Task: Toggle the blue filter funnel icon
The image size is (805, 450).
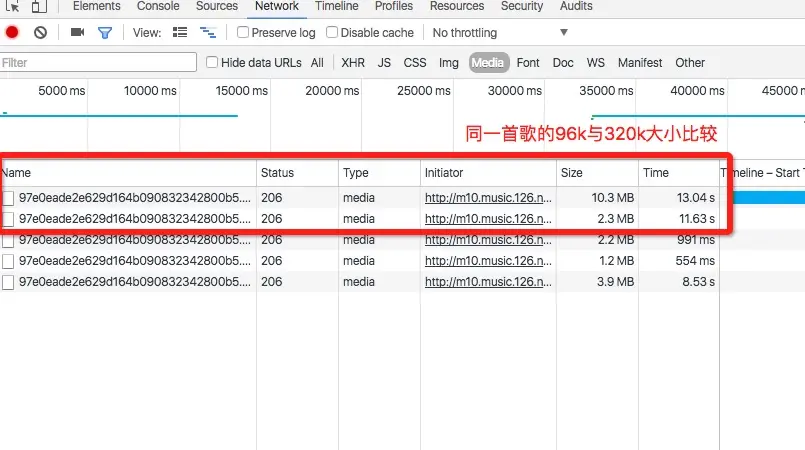Action: tap(105, 33)
